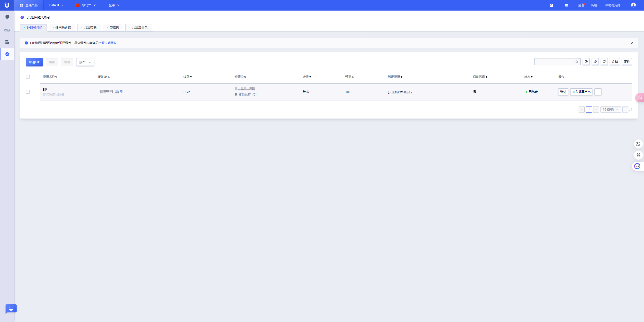Filter by 绑定资源 column
The image size is (644, 322).
point(401,77)
